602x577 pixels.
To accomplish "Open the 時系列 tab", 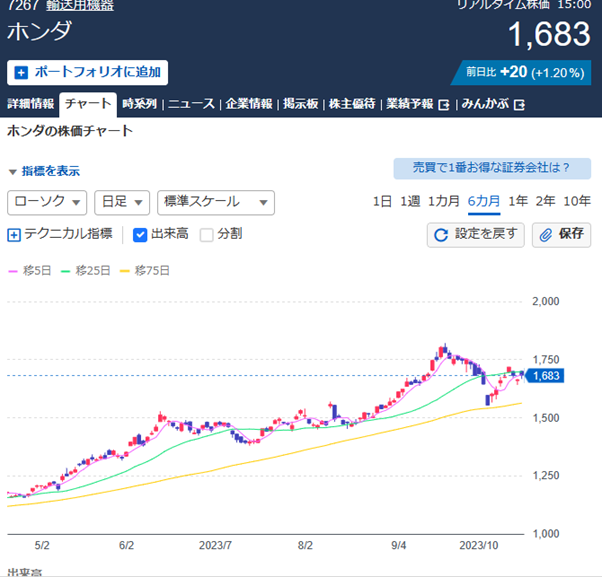I will (139, 104).
